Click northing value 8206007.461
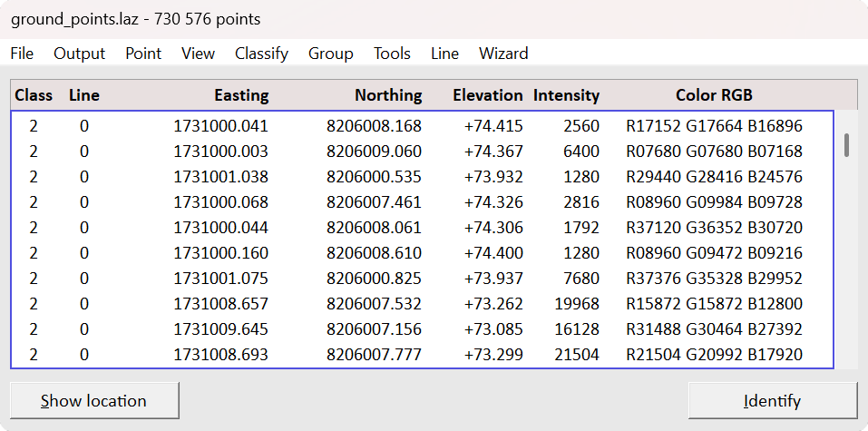 (374, 202)
